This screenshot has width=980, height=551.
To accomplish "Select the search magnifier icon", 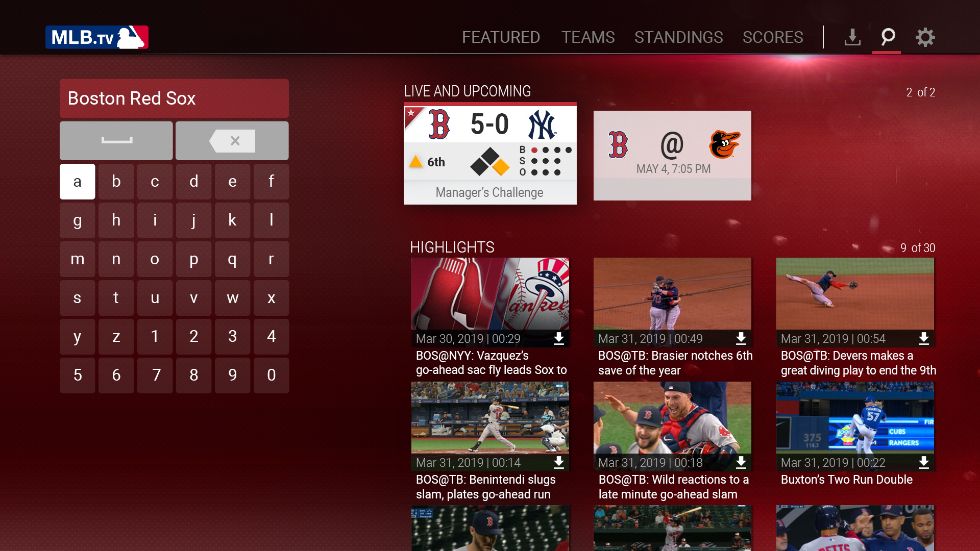I will 888,37.
